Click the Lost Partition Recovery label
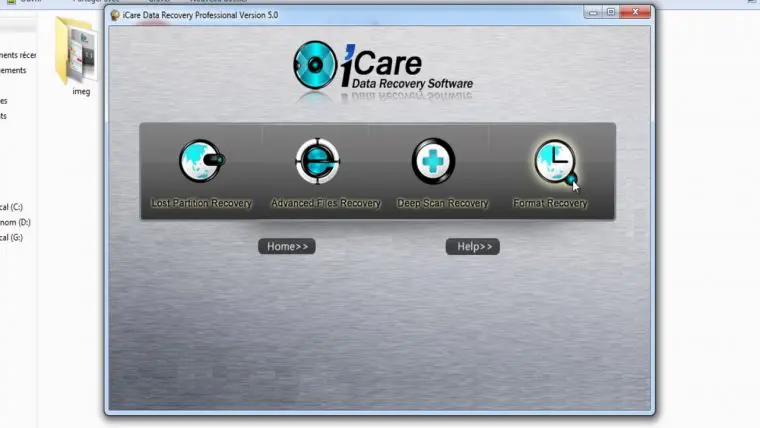The image size is (760, 428). coord(202,203)
